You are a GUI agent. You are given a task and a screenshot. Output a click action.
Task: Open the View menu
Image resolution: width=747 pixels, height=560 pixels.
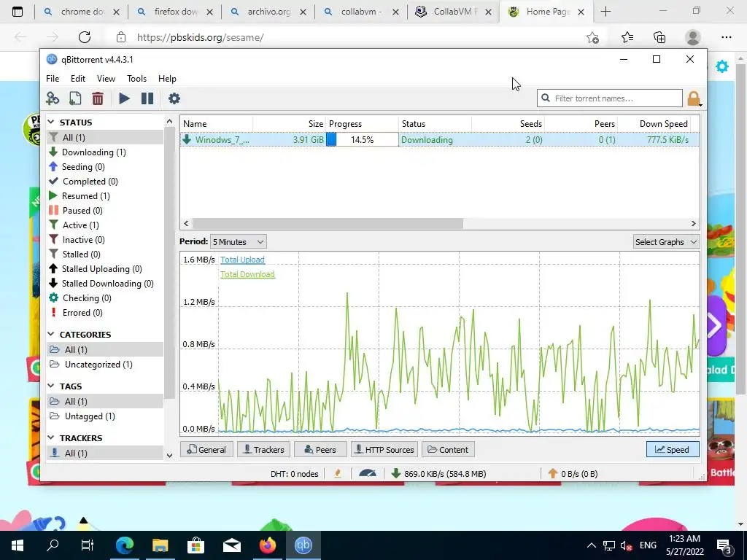[106, 79]
